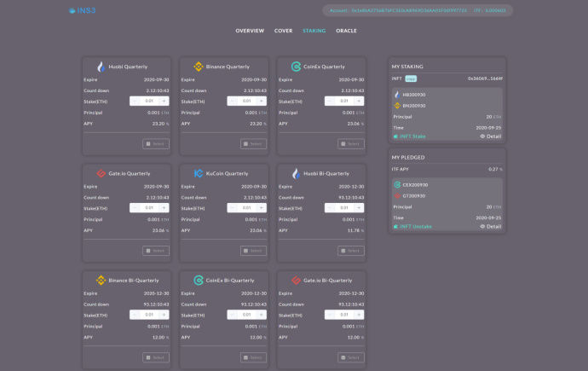Click the Huobi Bi-Quarterly APY value 11.78 %

click(355, 230)
